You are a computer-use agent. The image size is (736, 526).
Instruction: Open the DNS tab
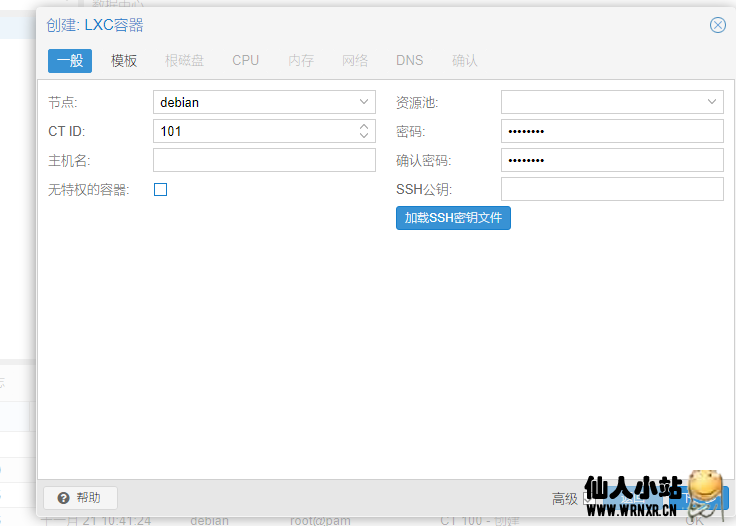pyautogui.click(x=409, y=61)
